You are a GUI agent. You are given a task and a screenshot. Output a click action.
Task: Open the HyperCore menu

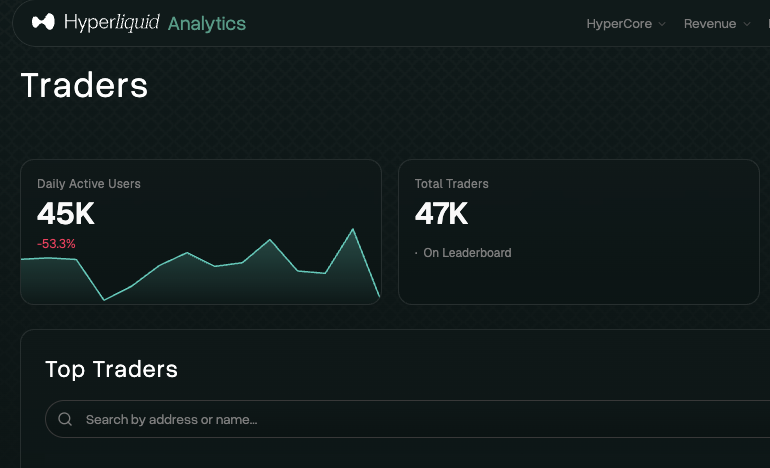point(619,24)
